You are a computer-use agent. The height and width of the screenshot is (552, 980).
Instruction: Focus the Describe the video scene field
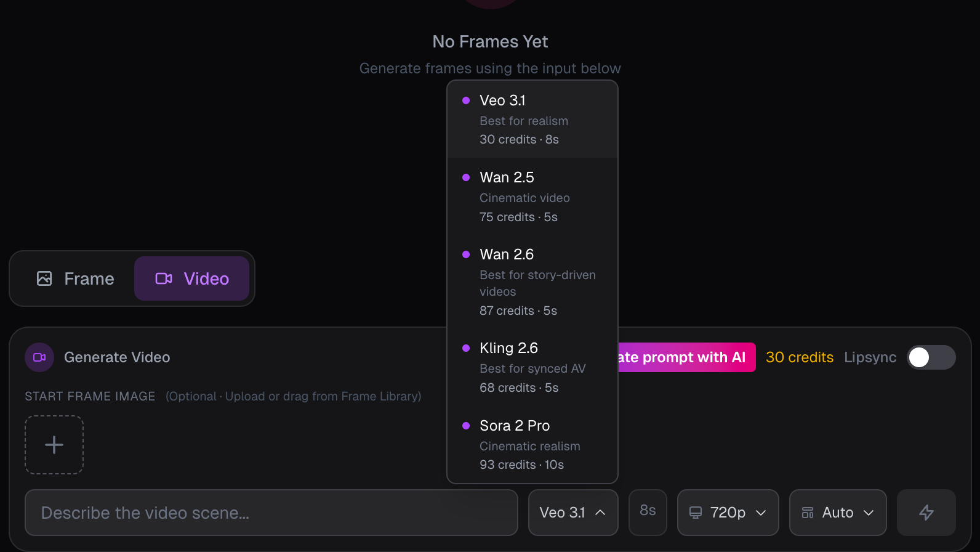coord(271,513)
